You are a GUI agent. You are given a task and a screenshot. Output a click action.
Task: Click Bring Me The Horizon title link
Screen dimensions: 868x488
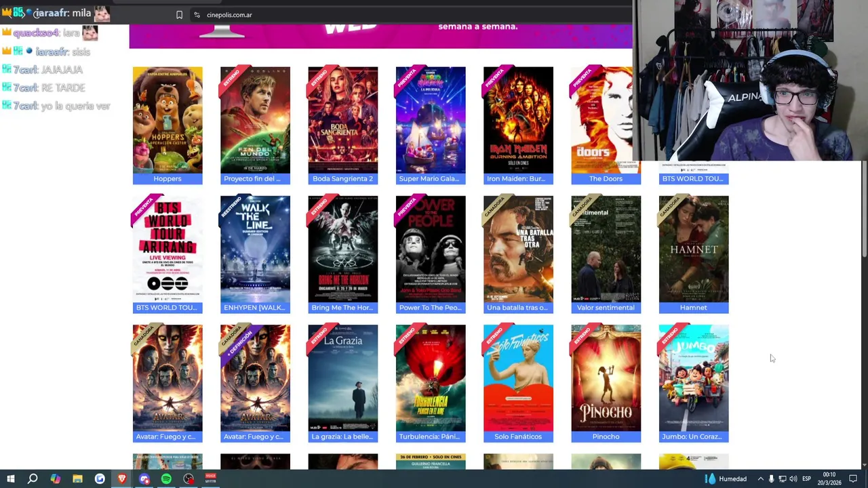click(342, 308)
